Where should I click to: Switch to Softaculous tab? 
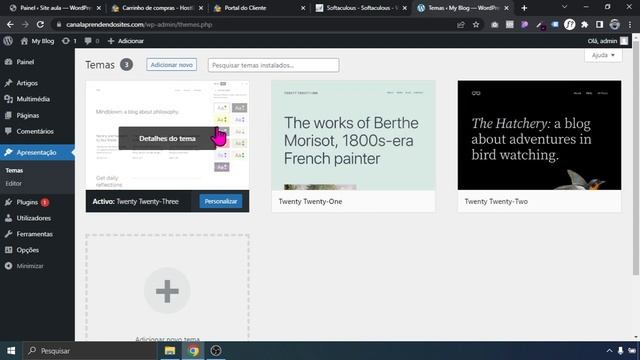pos(361,8)
